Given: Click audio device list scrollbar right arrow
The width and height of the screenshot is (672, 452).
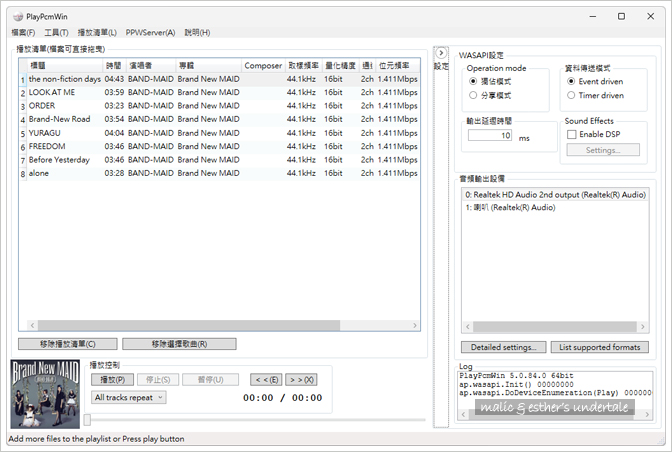Looking at the screenshot, I should click(x=642, y=327).
